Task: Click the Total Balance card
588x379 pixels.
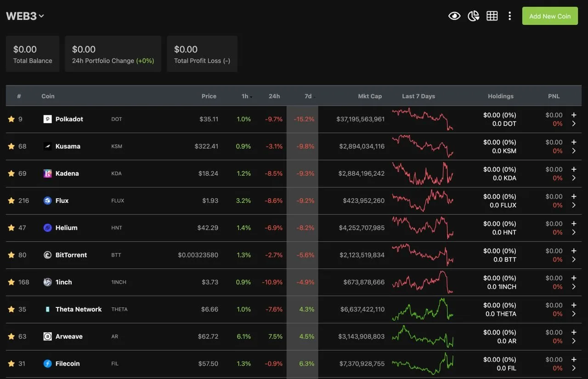Action: (x=33, y=54)
